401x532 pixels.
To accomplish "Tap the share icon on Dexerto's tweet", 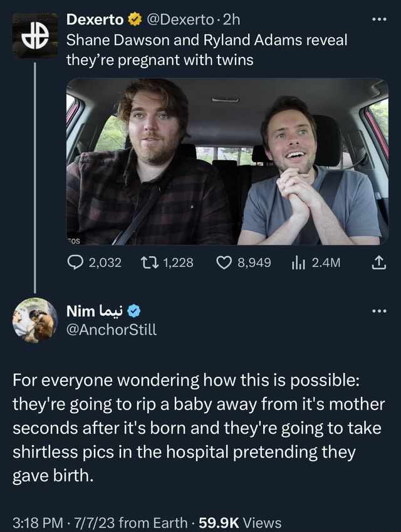I will point(378,263).
